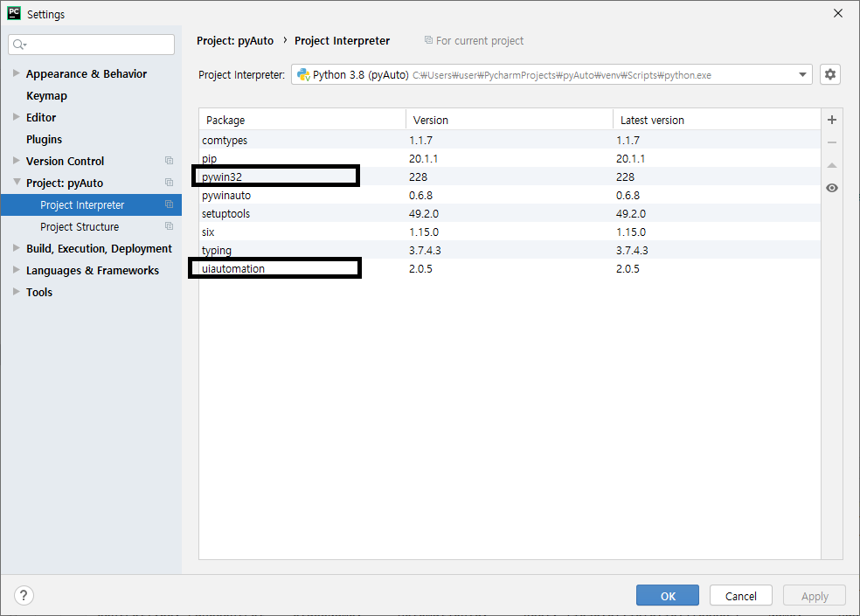This screenshot has width=860, height=616.
Task: Open the Project Interpreter dropdown
Action: click(801, 74)
